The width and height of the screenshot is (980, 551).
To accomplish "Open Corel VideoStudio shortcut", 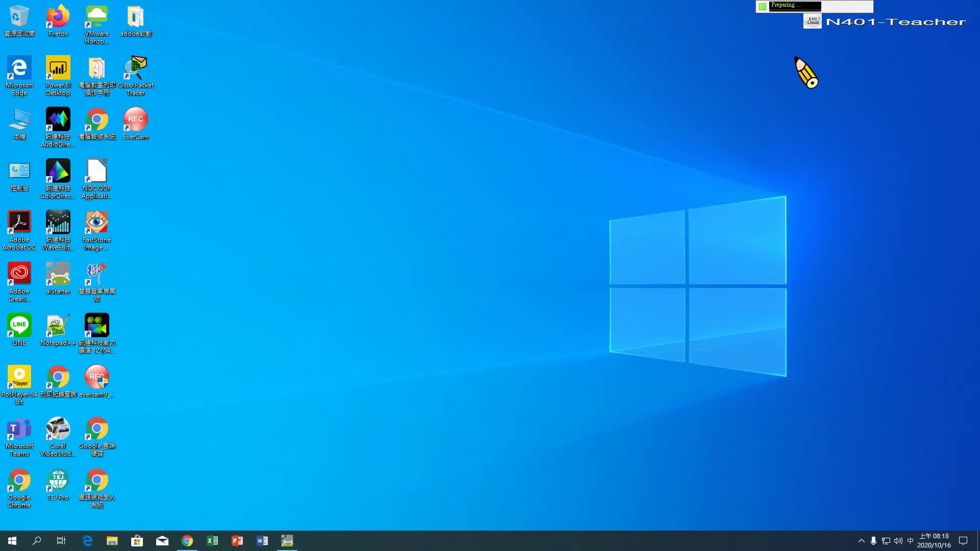I will click(x=58, y=437).
